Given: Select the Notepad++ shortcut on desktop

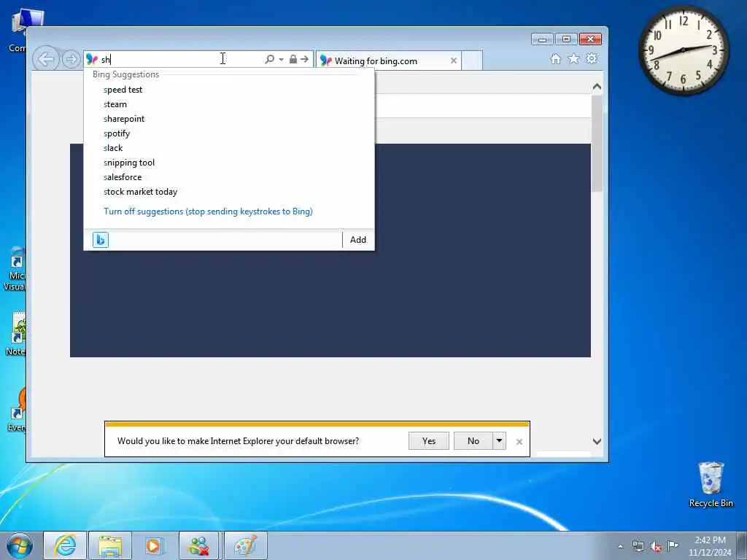Looking at the screenshot, I should 16,334.
